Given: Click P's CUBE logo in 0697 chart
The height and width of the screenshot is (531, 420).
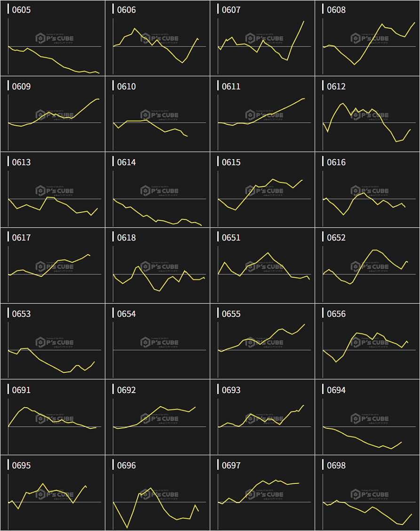Looking at the screenshot, I should 264,494.
